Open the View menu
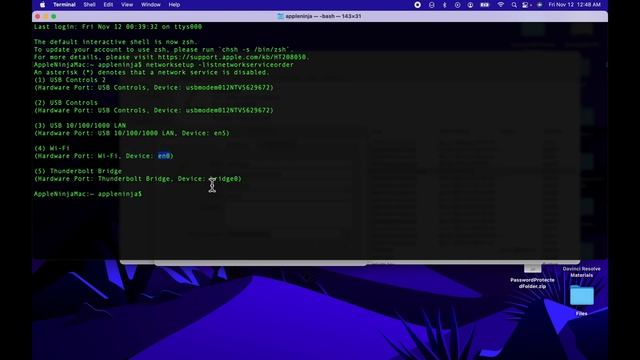Image resolution: width=640 pixels, height=360 pixels. (x=127, y=5)
